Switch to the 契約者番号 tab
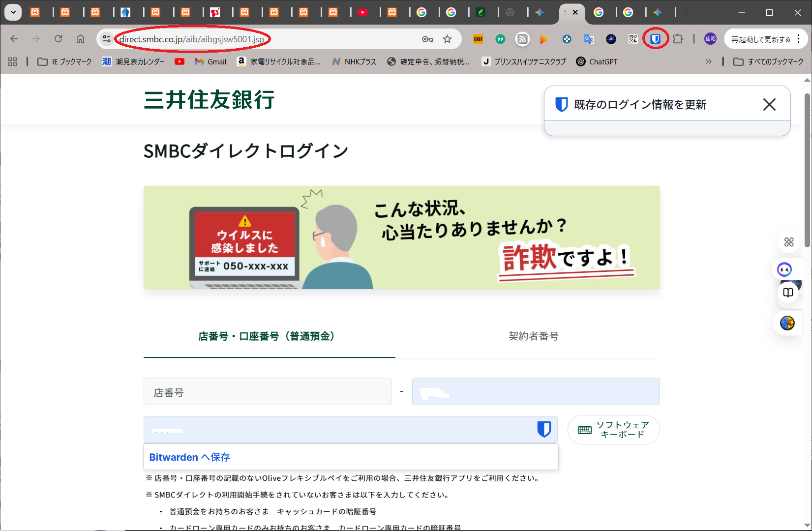 coord(533,336)
